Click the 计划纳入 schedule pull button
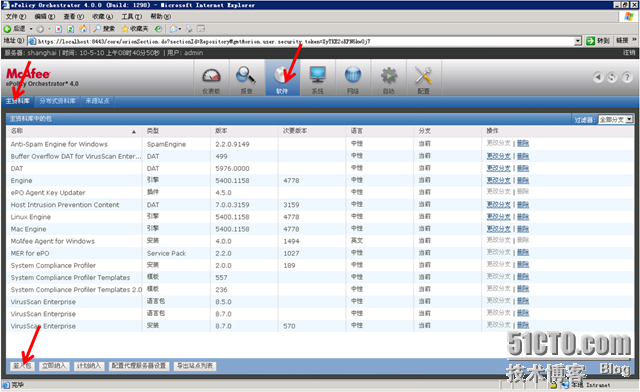Viewport: 640px width, 392px height. (x=89, y=366)
